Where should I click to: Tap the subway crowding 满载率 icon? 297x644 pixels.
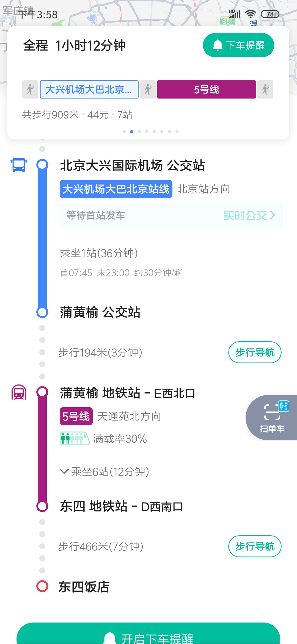(x=75, y=438)
